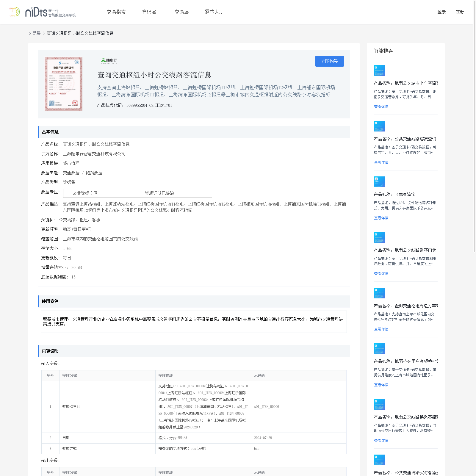Image resolution: width=476 pixels, height=476 pixels.
Task: Open icon for 久事客流宝 product
Action: coord(379,182)
